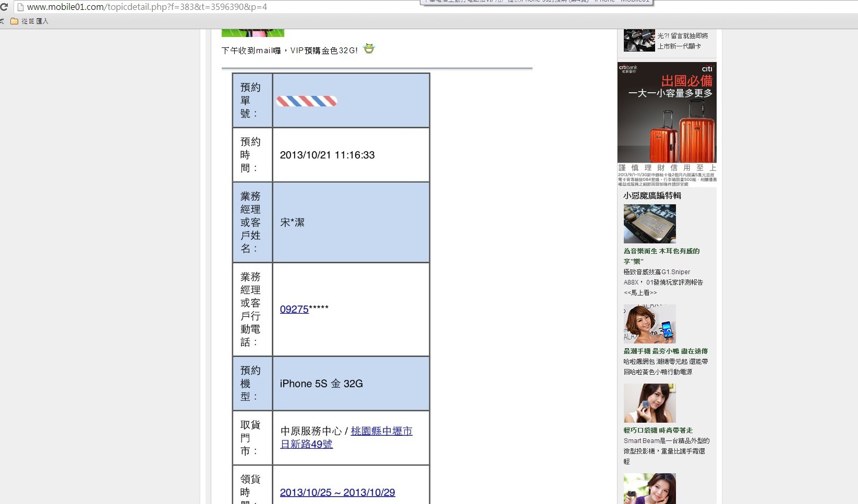Open the phone link 09275
Screen dimensions: 858x504
294,309
